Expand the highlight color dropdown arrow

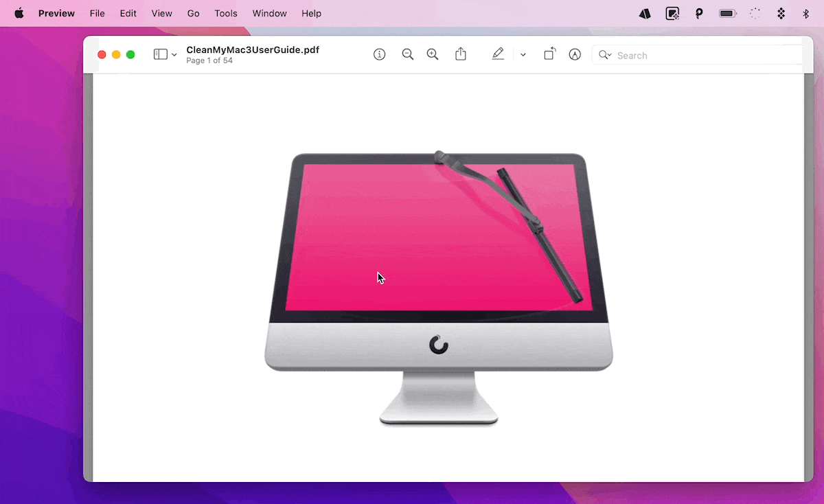click(x=523, y=55)
